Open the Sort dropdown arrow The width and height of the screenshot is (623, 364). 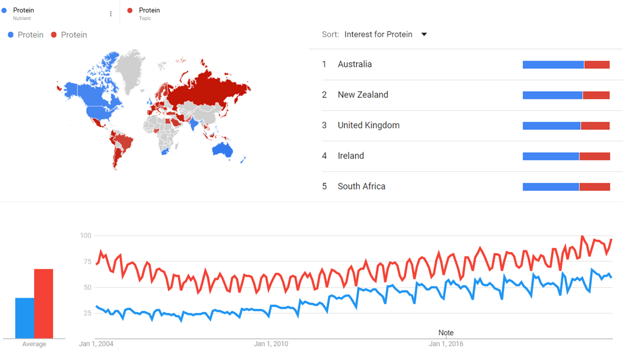click(424, 34)
